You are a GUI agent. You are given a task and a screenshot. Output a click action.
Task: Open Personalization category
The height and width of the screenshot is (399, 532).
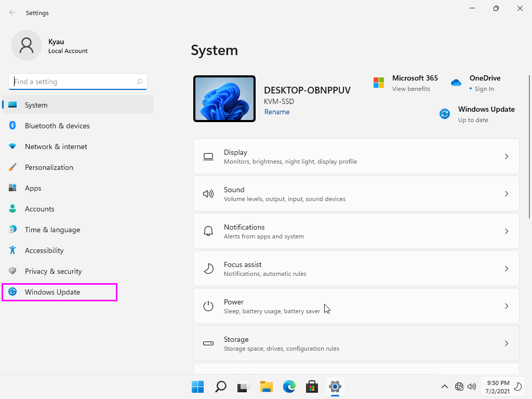[x=78, y=167]
